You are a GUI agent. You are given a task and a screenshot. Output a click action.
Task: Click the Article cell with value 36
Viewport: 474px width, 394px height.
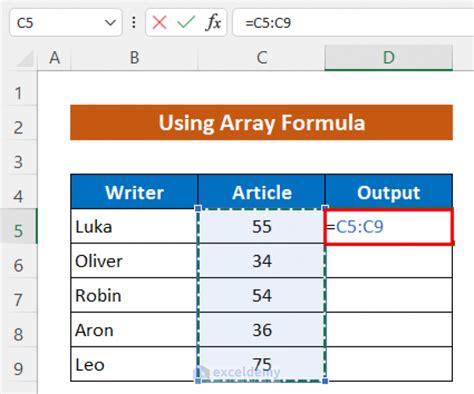[262, 330]
